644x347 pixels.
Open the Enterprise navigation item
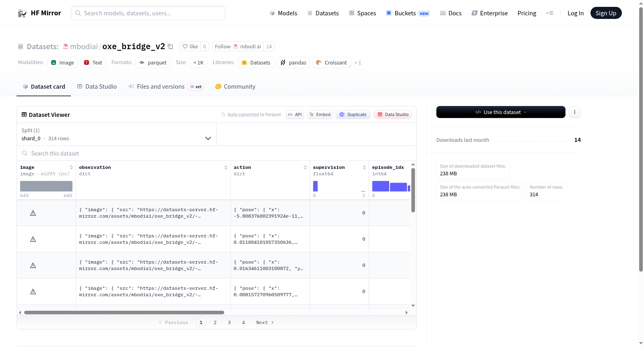[x=489, y=13]
